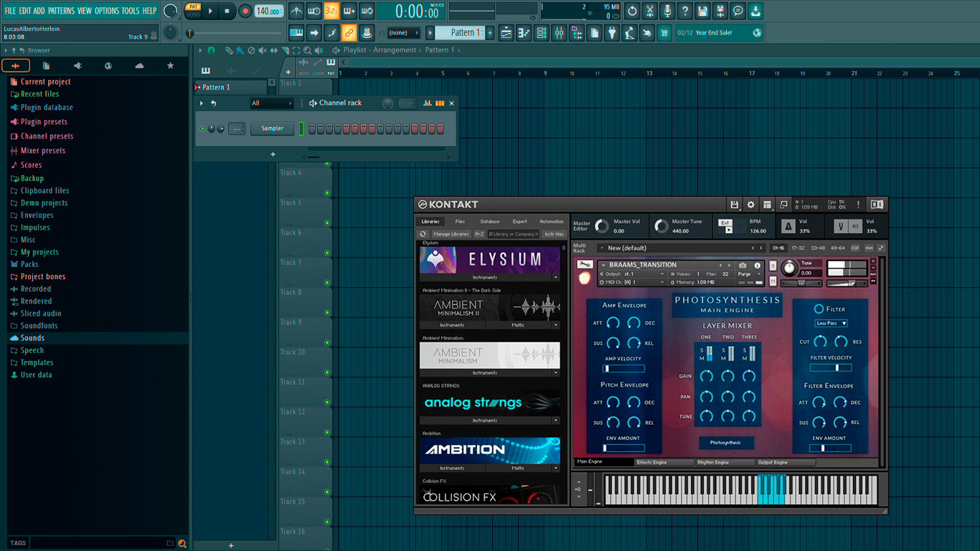Screen dimensions: 980x551
Task: Open the question mark help icon
Action: point(685,11)
